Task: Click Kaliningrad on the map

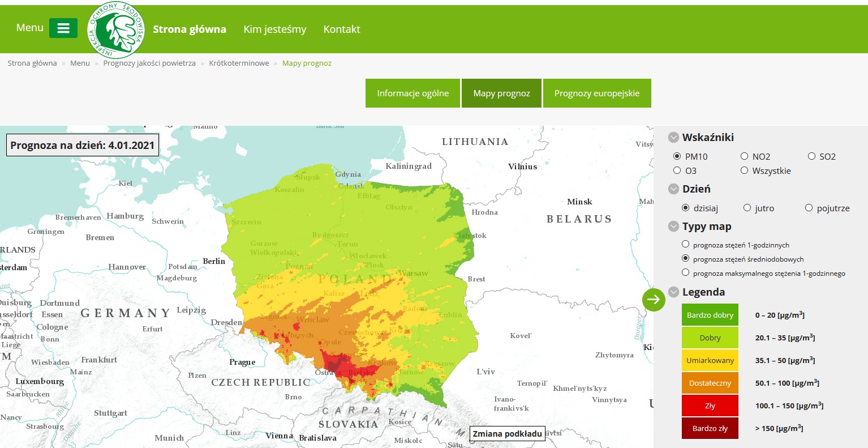Action: (409, 166)
